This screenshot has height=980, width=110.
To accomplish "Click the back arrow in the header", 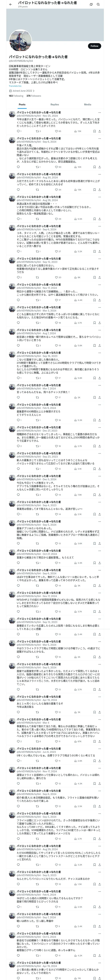I will click(11, 5).
